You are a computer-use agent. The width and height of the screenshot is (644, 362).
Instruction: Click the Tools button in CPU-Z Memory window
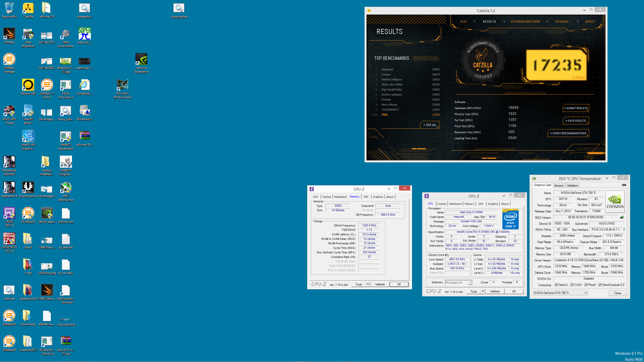pos(359,284)
